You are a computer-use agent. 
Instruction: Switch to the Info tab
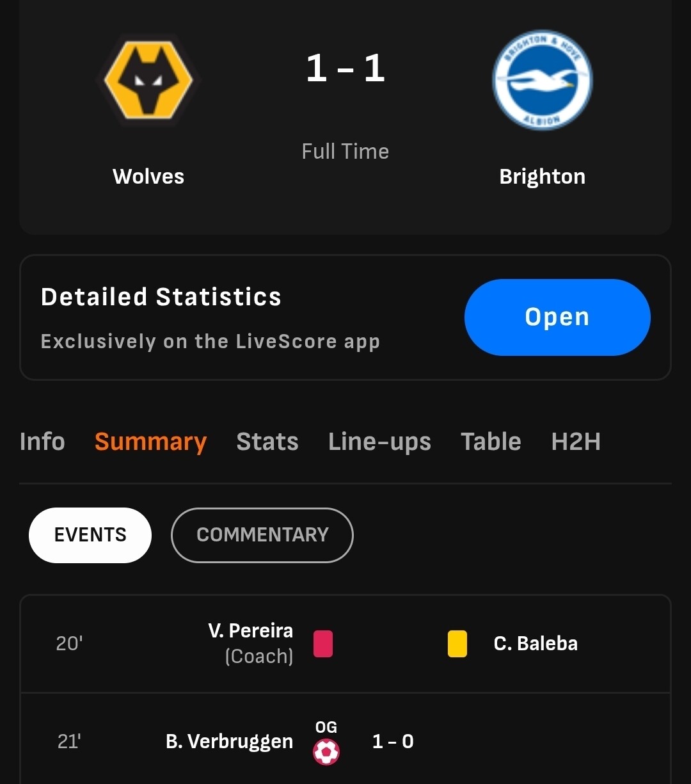(42, 442)
